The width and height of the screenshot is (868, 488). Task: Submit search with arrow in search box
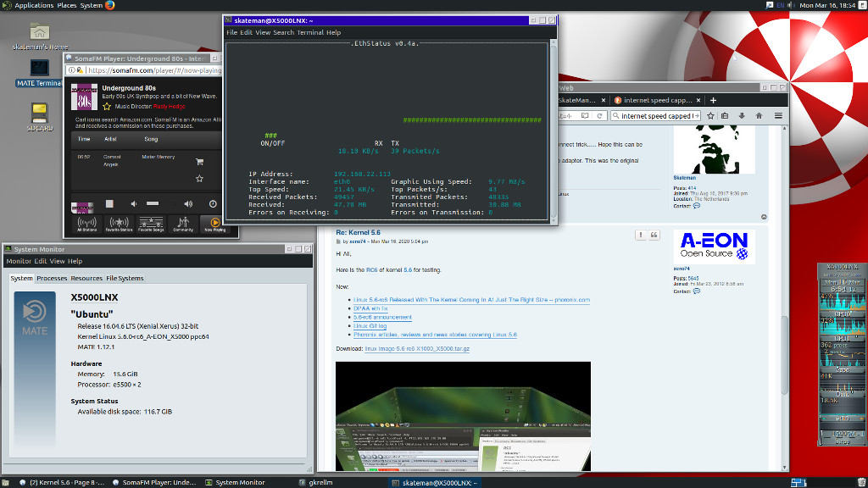tap(697, 115)
